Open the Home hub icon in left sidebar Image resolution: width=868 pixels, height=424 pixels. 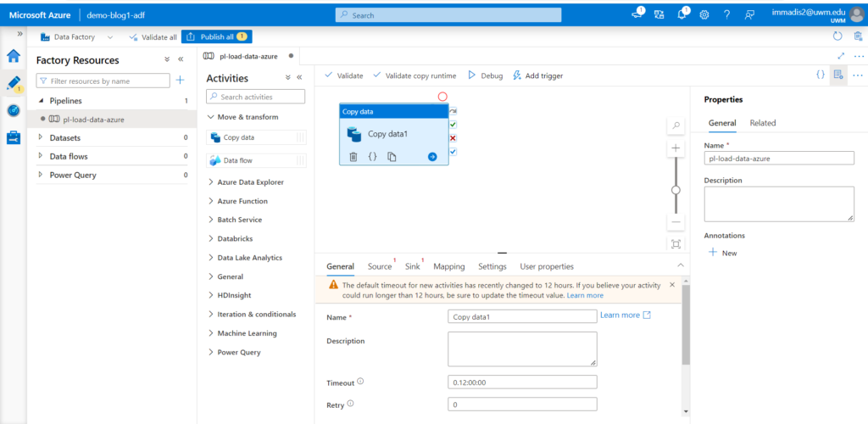pos(14,56)
